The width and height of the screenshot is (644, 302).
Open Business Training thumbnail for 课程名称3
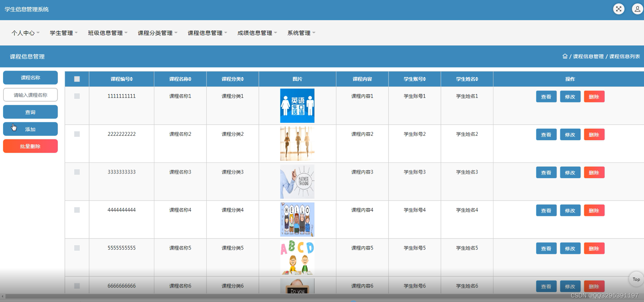click(x=297, y=182)
